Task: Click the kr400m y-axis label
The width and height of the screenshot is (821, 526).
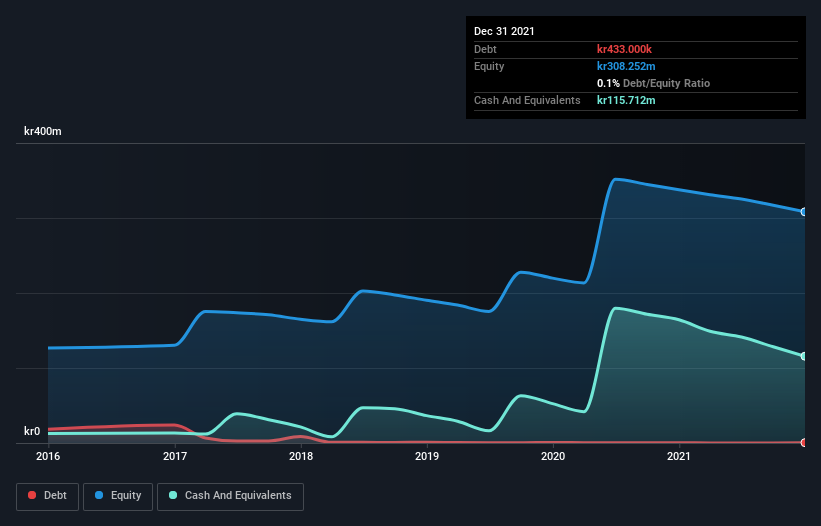Action: (42, 131)
